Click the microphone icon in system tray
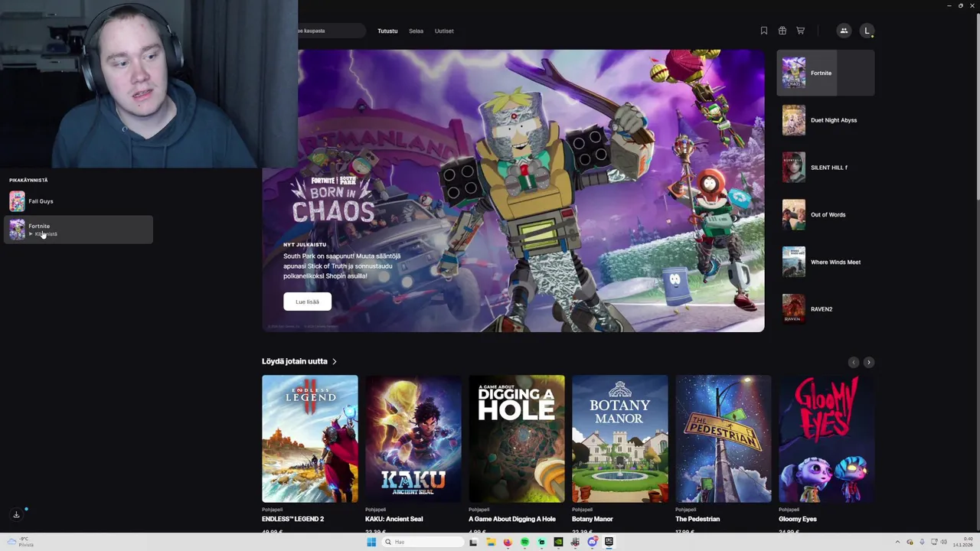 [922, 542]
